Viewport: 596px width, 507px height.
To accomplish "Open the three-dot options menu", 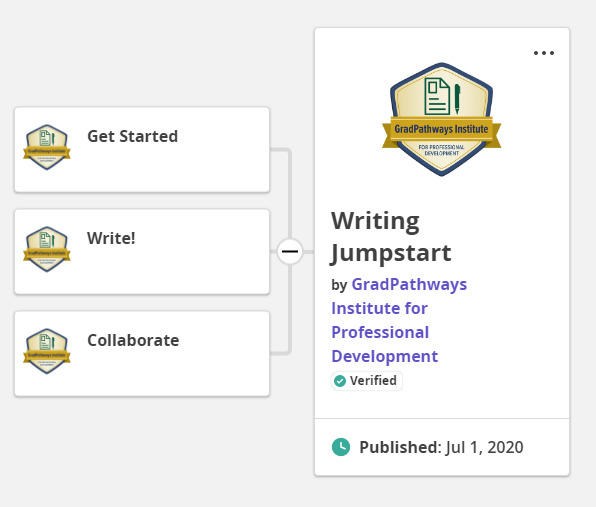I will (544, 53).
